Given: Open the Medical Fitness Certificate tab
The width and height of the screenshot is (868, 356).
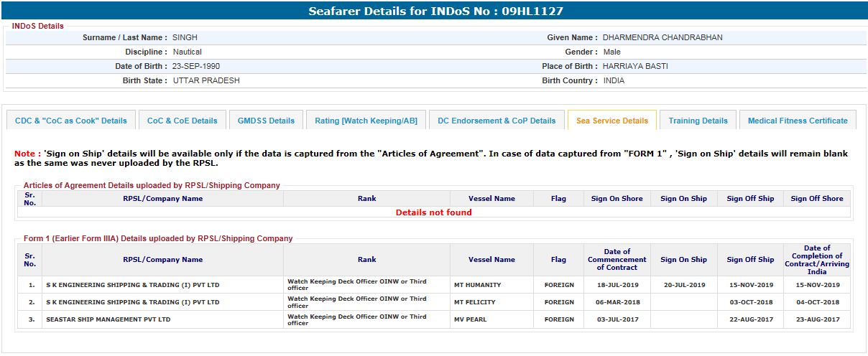Looking at the screenshot, I should coord(798,121).
